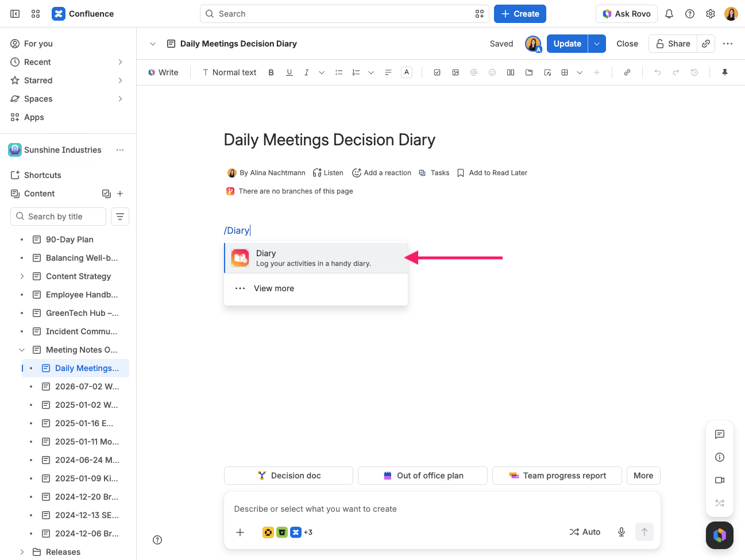The width and height of the screenshot is (745, 560).
Task: Insert column layouts
Action: tap(511, 72)
